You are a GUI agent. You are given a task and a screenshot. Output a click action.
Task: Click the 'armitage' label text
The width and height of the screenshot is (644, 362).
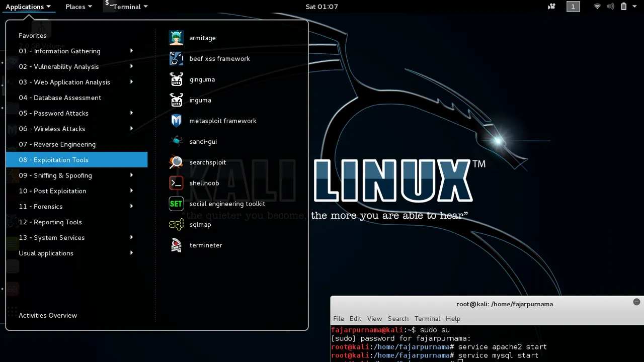[202, 38]
